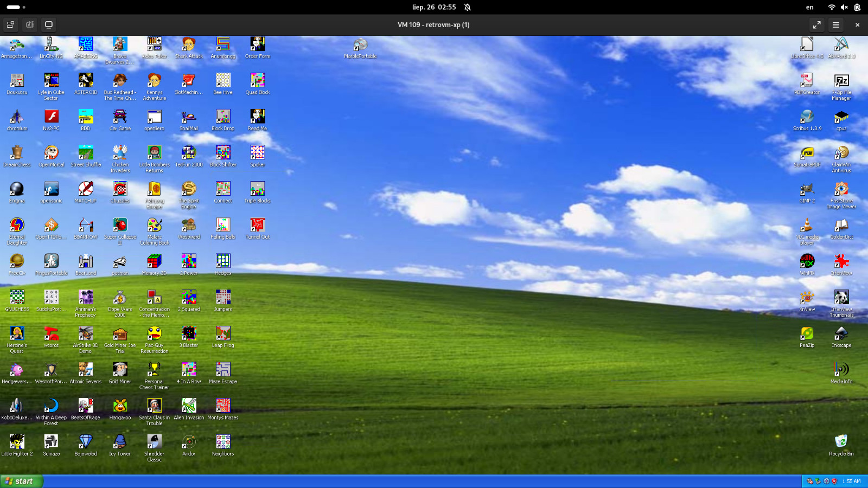Select the SumatraPDF icon

[x=807, y=153]
